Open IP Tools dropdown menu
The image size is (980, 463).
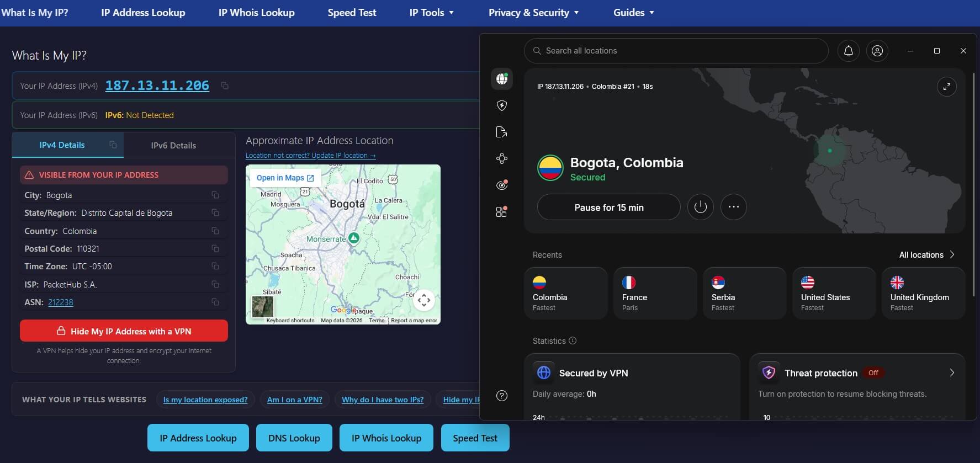click(x=431, y=12)
